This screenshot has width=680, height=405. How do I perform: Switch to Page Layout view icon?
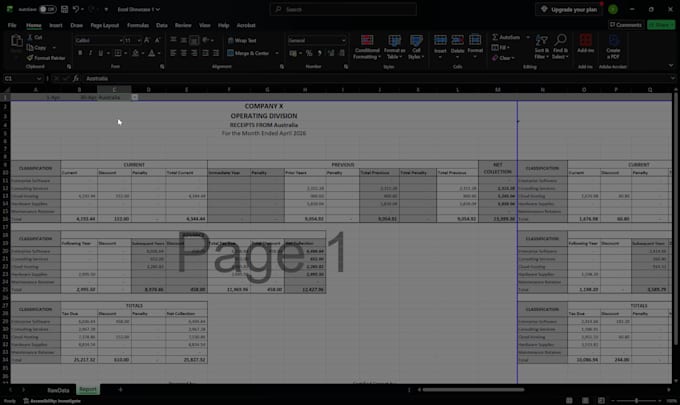click(585, 400)
